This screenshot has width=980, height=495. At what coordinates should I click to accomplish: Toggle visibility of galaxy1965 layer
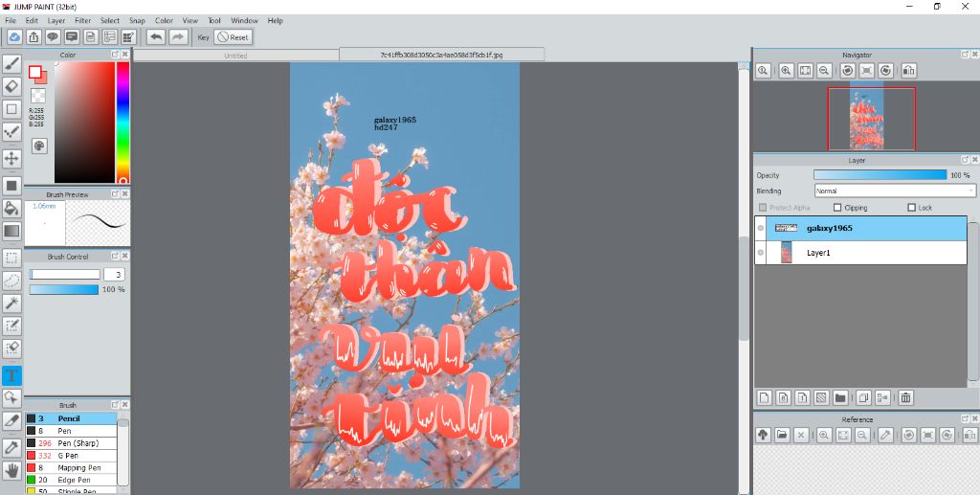point(761,228)
